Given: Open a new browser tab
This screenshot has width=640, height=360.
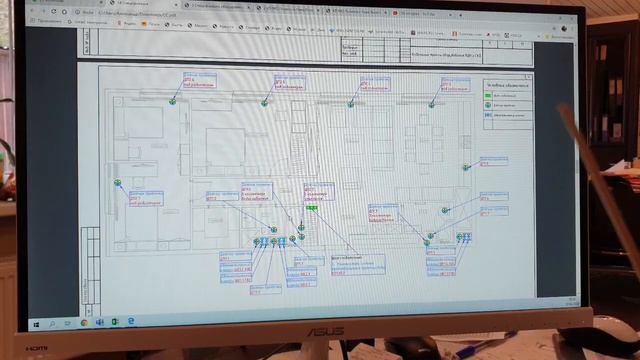Looking at the screenshot, I should click(x=461, y=15).
